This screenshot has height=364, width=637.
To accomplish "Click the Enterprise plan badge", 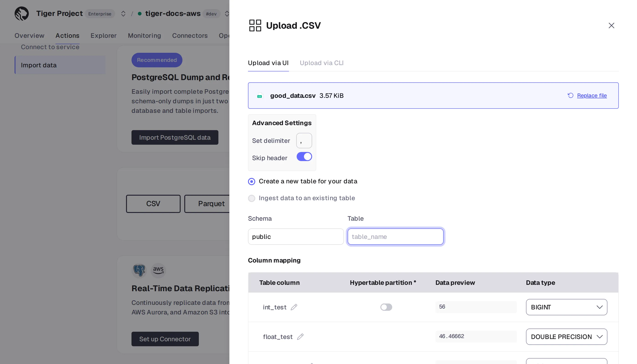I will [x=100, y=14].
